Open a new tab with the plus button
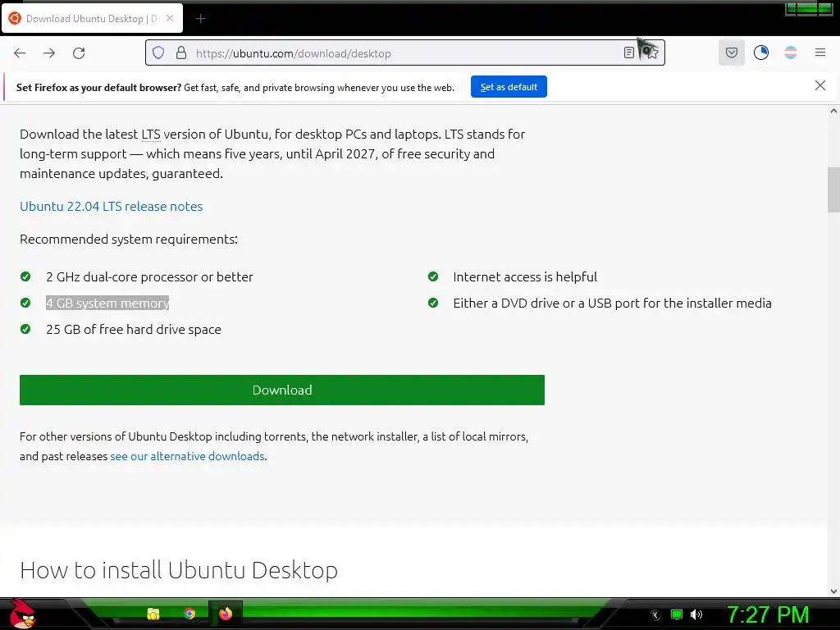The image size is (840, 630). point(200,19)
